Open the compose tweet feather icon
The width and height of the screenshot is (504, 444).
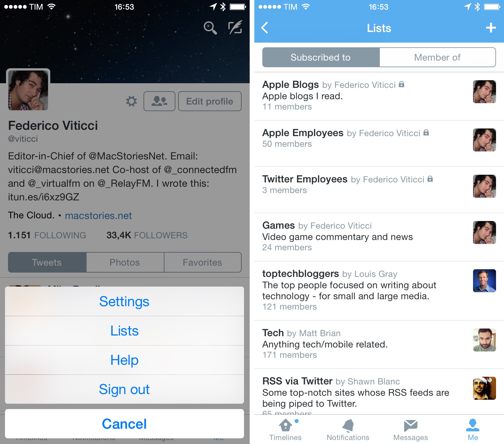(235, 27)
